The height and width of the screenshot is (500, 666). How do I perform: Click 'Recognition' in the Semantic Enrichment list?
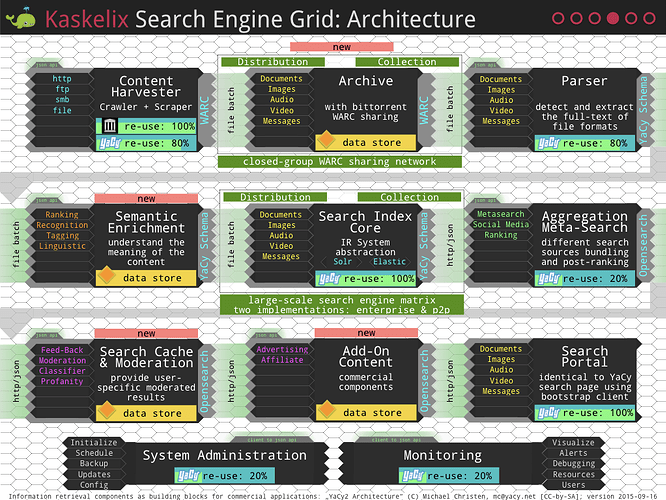click(x=62, y=225)
